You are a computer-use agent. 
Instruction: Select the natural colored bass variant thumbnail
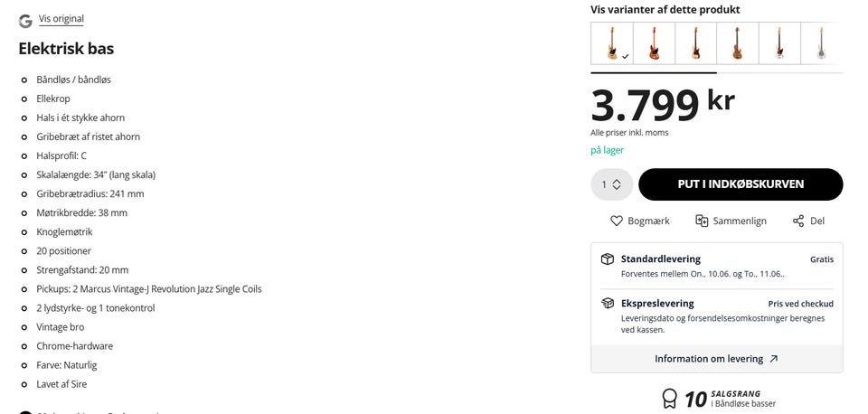click(612, 43)
